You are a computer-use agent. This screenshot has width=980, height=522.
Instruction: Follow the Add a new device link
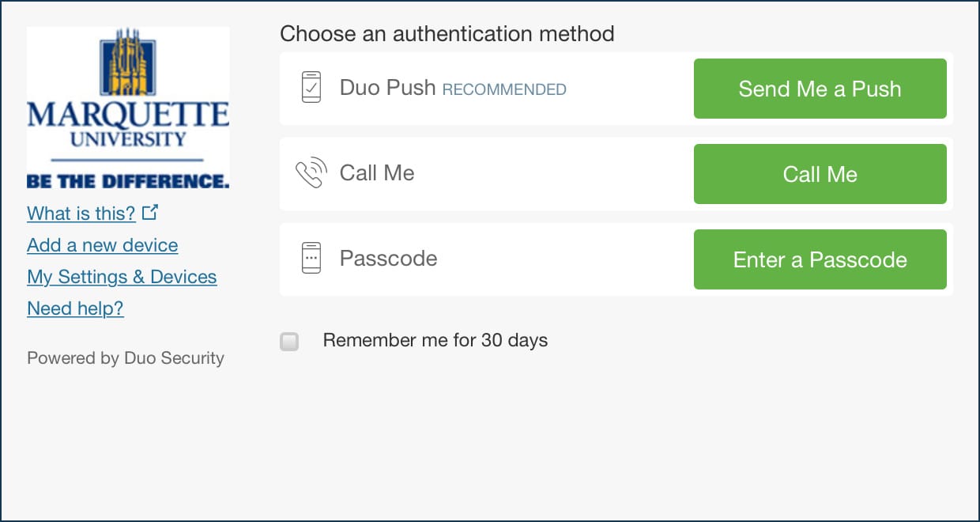click(x=102, y=245)
